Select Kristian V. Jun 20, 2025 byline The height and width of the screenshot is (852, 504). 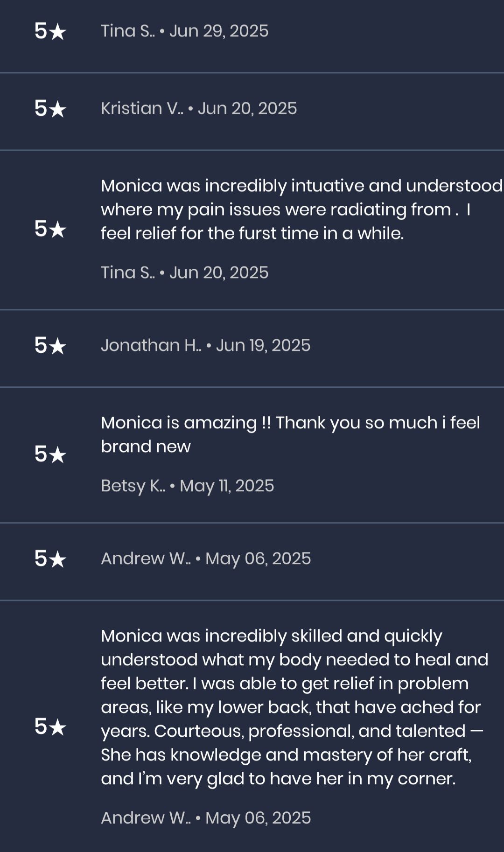coord(198,108)
